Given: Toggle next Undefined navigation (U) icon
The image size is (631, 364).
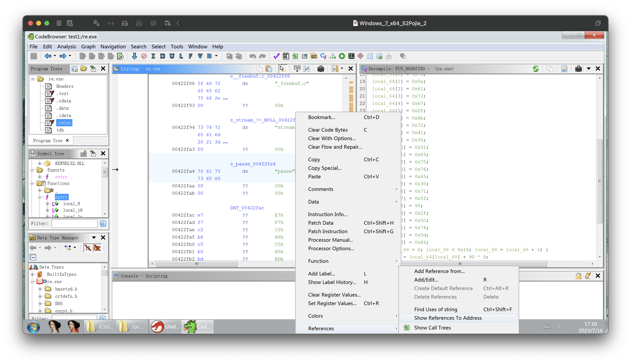Looking at the screenshot, I should 172,56.
